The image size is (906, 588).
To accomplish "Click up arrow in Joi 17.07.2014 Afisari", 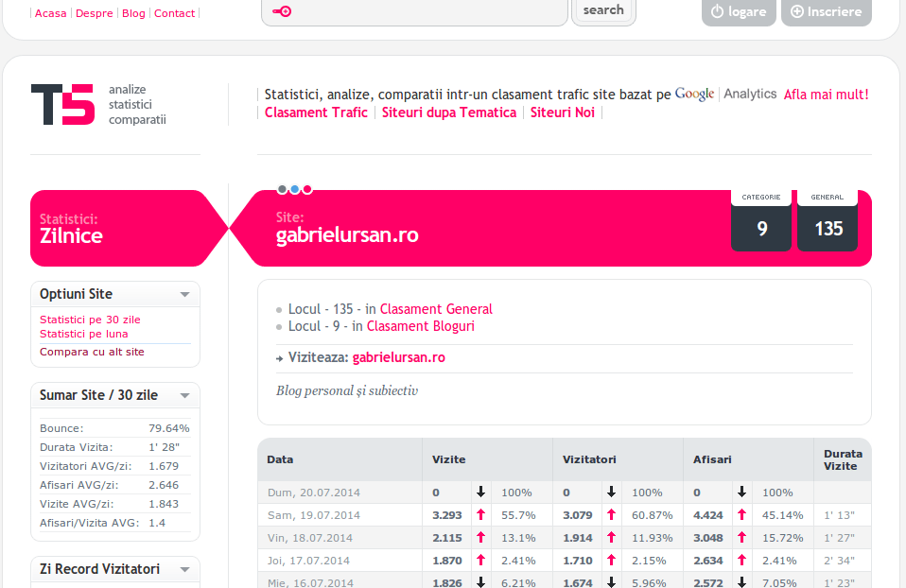I will 741,560.
